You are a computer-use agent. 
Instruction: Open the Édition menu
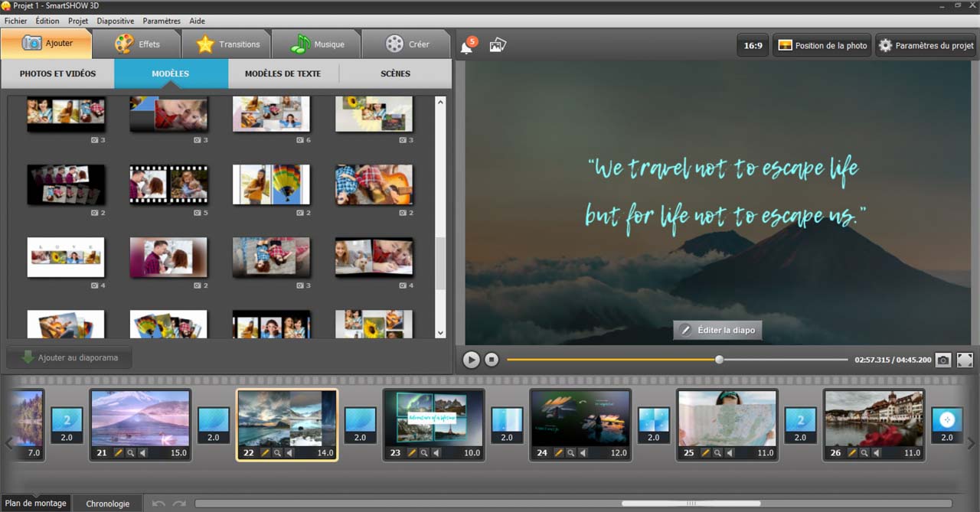click(47, 21)
